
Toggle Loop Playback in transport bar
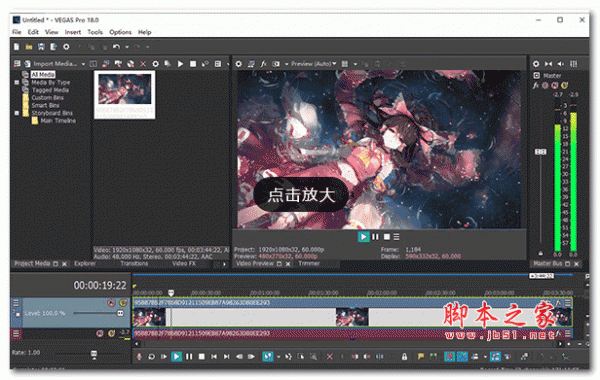(x=151, y=357)
